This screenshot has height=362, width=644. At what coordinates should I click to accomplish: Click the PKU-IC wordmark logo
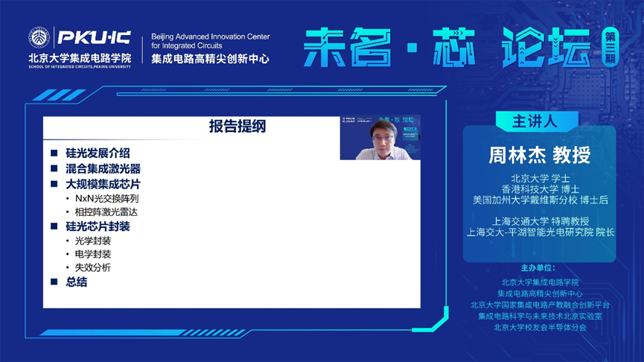click(93, 38)
